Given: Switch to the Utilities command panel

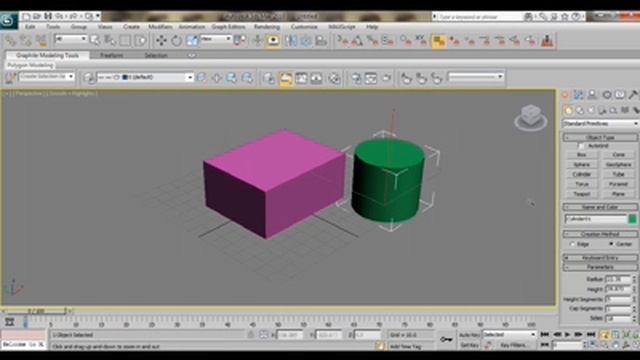Looking at the screenshot, I should tap(633, 95).
